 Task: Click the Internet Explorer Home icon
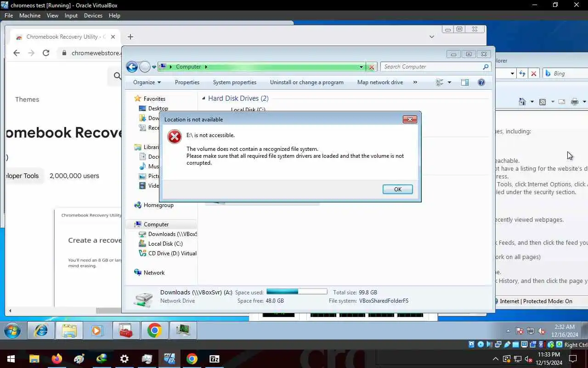click(x=522, y=102)
